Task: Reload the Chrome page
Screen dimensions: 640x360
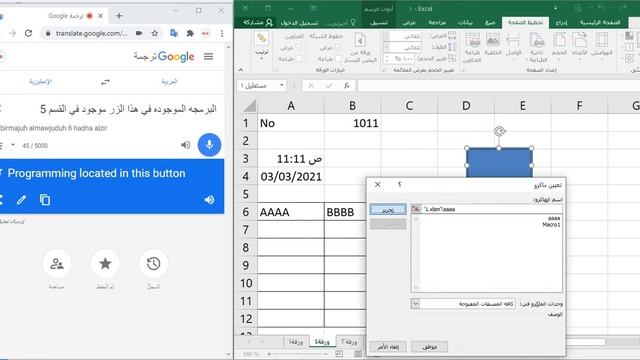Action: (x=28, y=33)
